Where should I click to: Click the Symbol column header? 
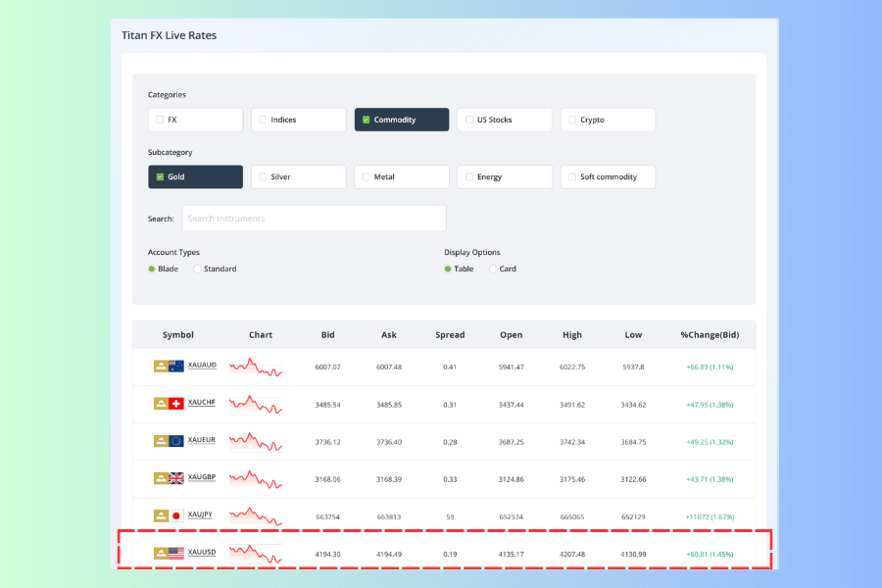(x=177, y=335)
